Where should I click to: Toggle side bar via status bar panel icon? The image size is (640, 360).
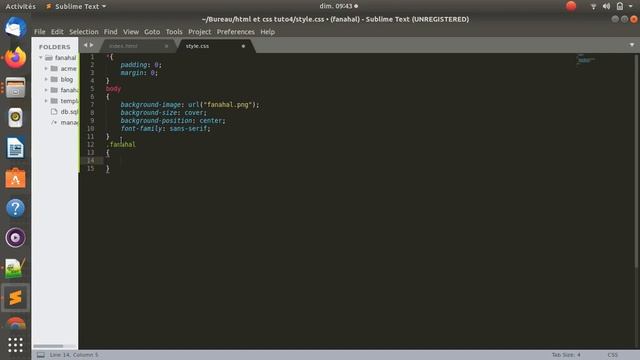point(41,355)
